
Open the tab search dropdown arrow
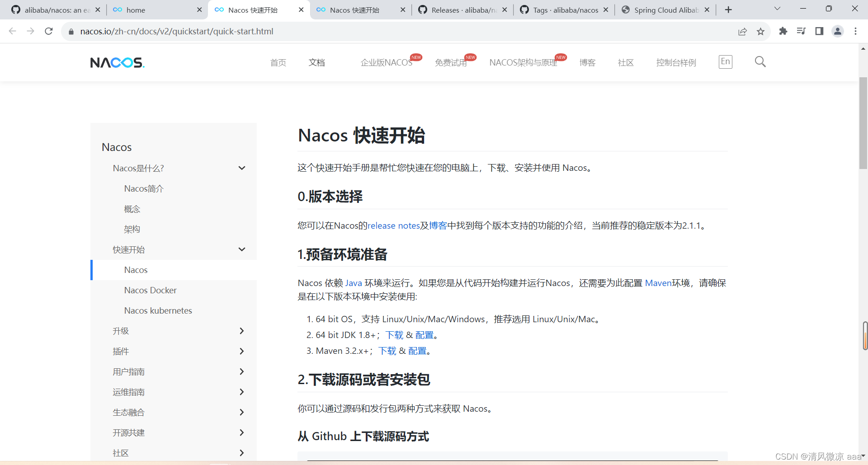777,9
